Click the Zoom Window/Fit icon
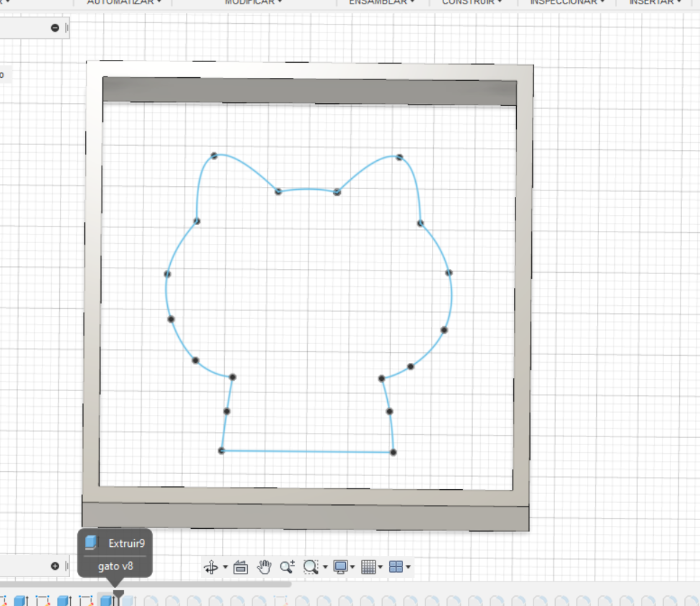Viewport: 700px width, 606px height. [310, 566]
